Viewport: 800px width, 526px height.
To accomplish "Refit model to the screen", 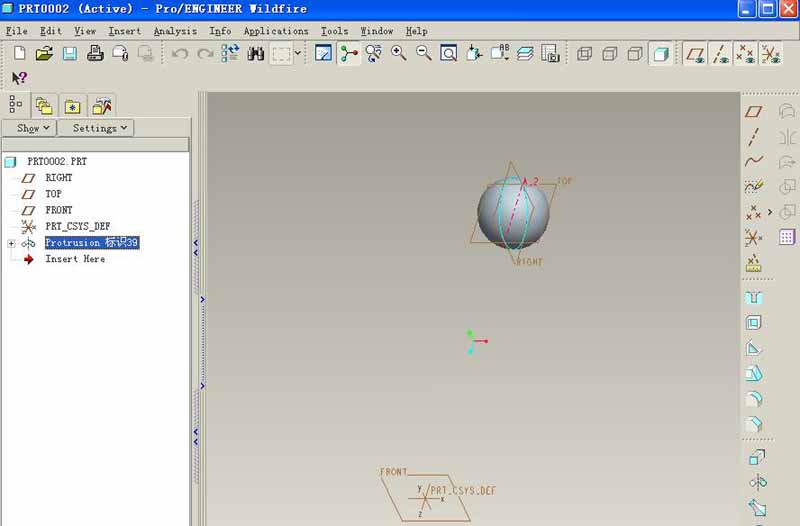I will [x=448, y=53].
